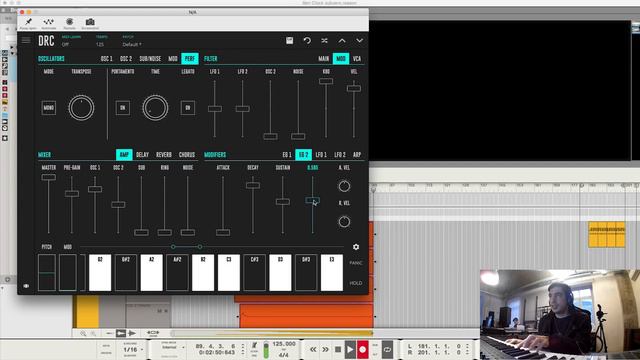Toggle loop mode in transport bar
Screen dimensions: 640x360
click(387, 350)
